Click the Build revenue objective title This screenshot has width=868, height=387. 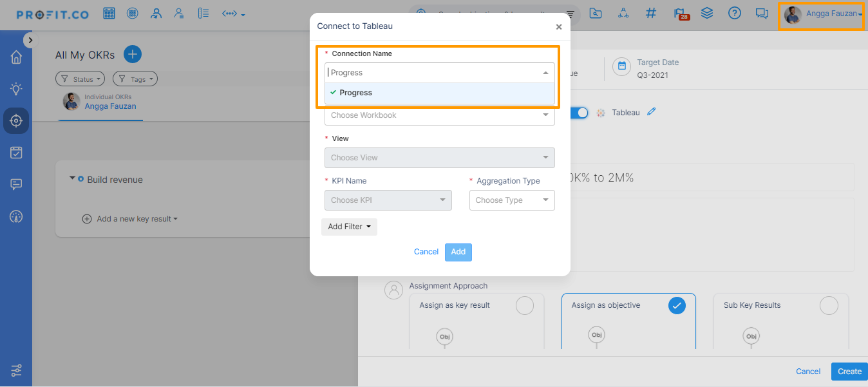point(115,180)
